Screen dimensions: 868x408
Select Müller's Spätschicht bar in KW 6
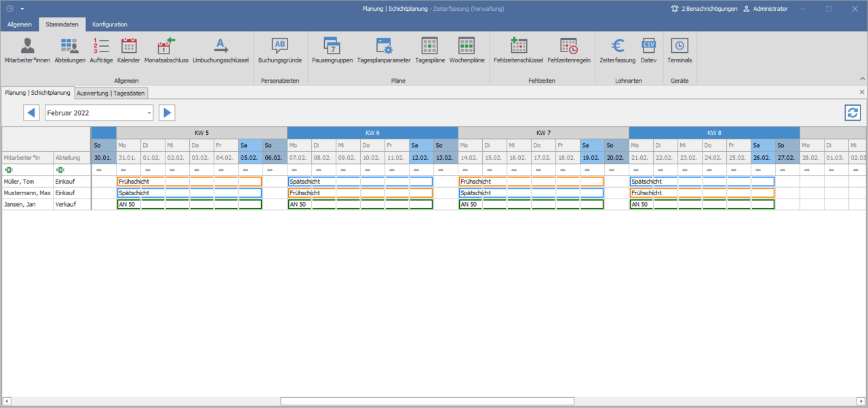tap(360, 182)
